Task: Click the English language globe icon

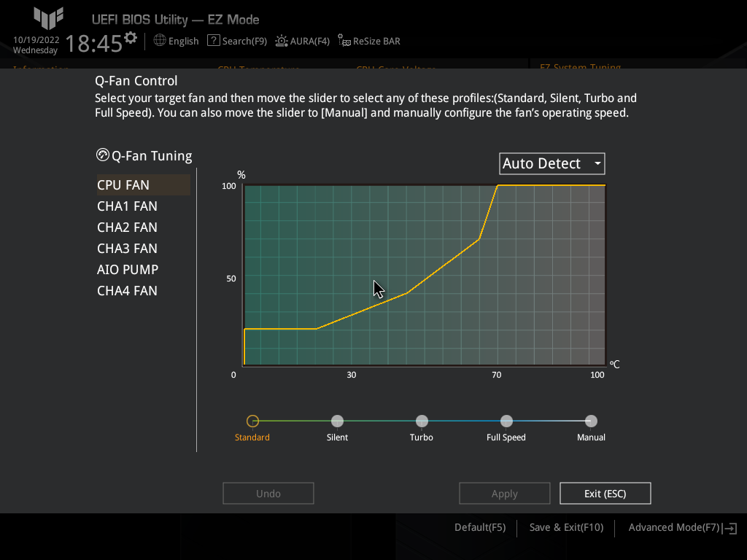Action: tap(160, 41)
